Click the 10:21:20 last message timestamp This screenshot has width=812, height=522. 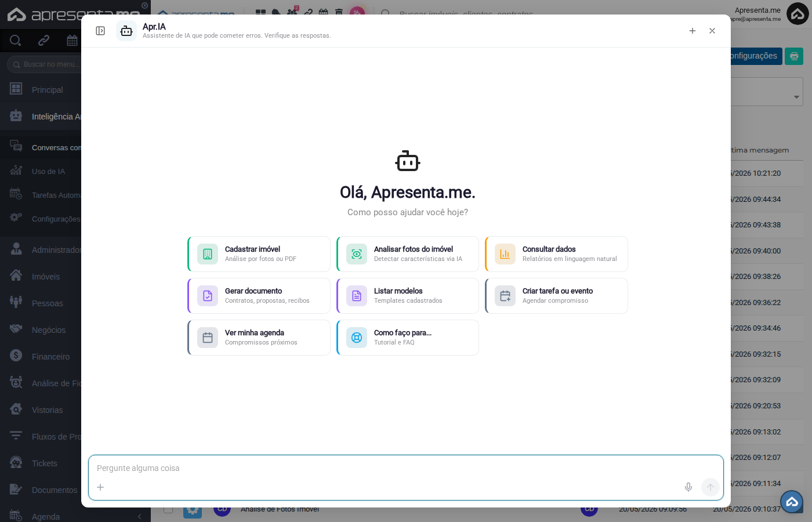click(756, 173)
